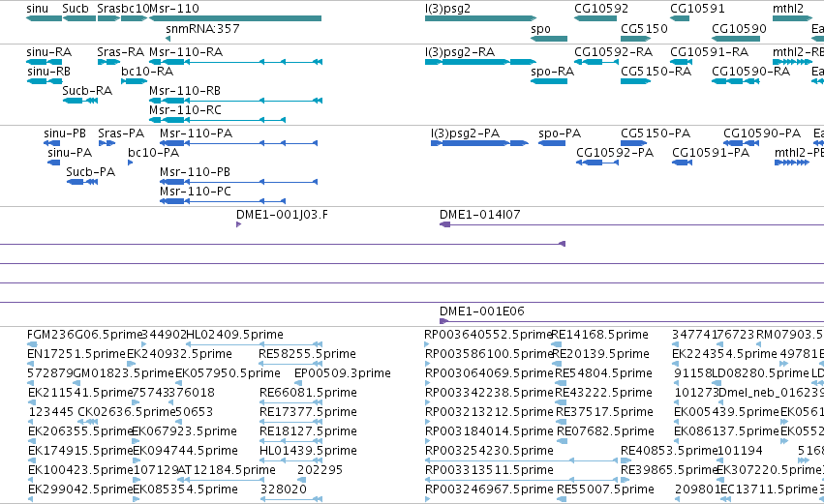This screenshot has height=504, width=824.
Task: Click the RE40853.5prime EST label
Action: pyautogui.click(x=669, y=451)
